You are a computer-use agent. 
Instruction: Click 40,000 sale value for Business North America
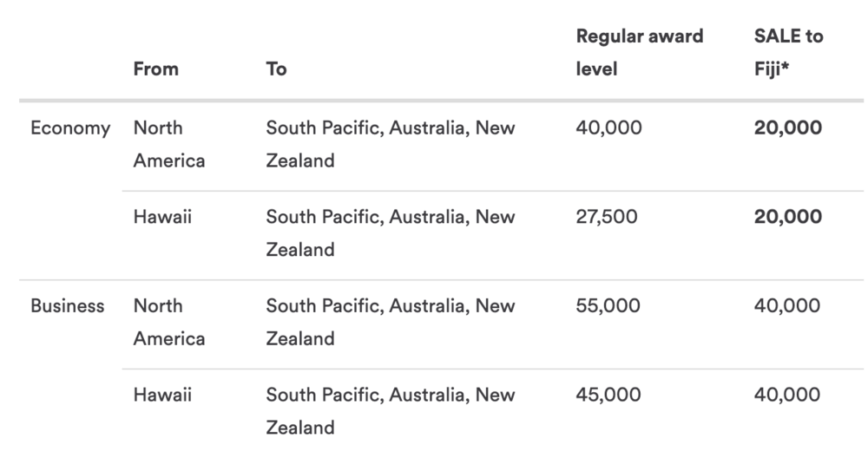click(786, 306)
